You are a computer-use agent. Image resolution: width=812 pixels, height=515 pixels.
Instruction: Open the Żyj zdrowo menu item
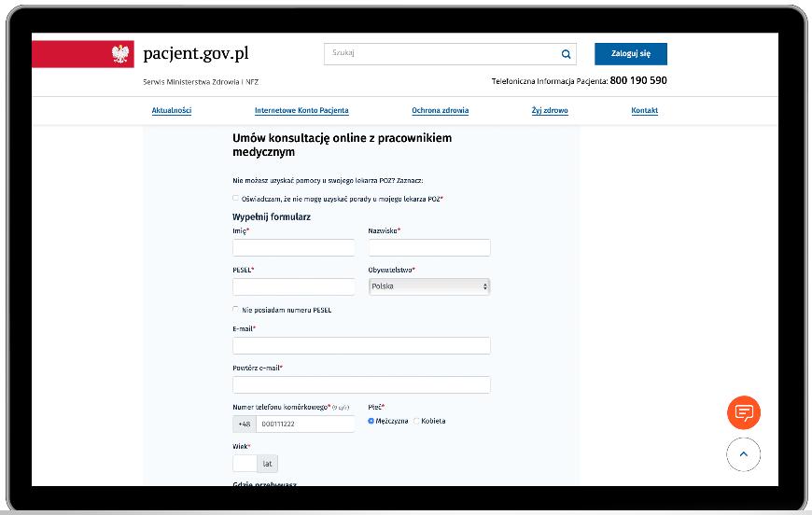click(x=550, y=110)
